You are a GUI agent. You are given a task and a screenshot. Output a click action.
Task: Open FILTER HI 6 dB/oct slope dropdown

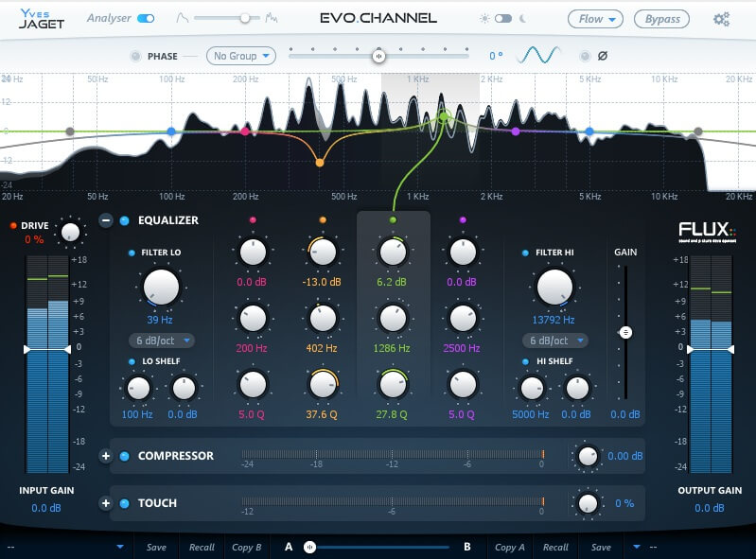pos(555,341)
